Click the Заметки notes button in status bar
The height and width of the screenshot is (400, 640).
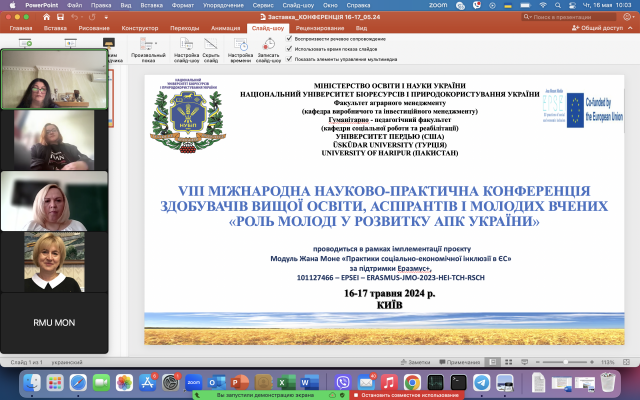pyautogui.click(x=415, y=362)
